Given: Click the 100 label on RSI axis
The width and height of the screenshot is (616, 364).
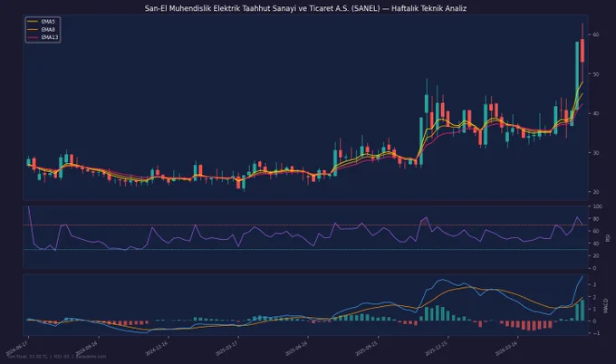Looking at the screenshot, I should 597,206.
